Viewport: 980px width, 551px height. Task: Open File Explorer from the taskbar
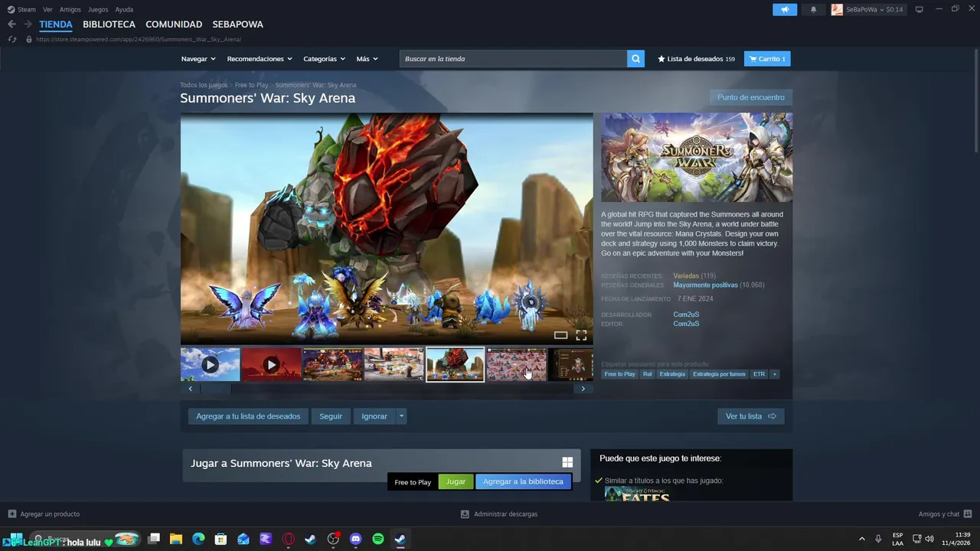pos(176,539)
